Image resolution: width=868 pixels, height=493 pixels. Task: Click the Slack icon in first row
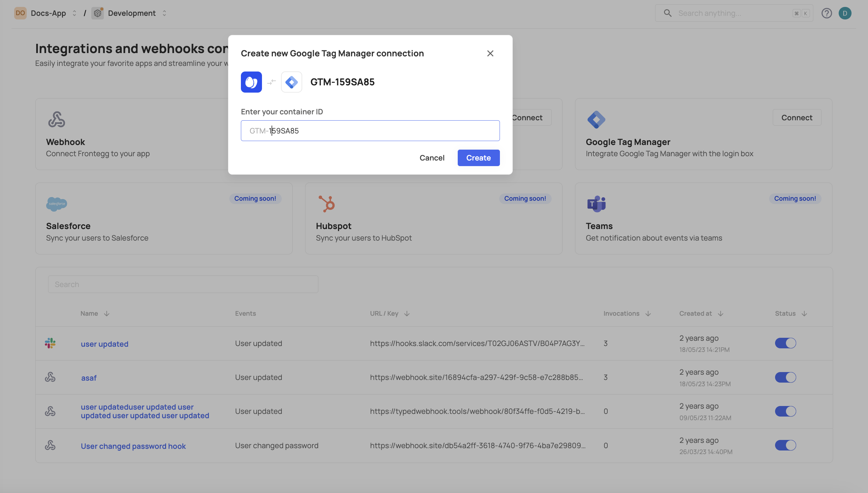point(50,343)
